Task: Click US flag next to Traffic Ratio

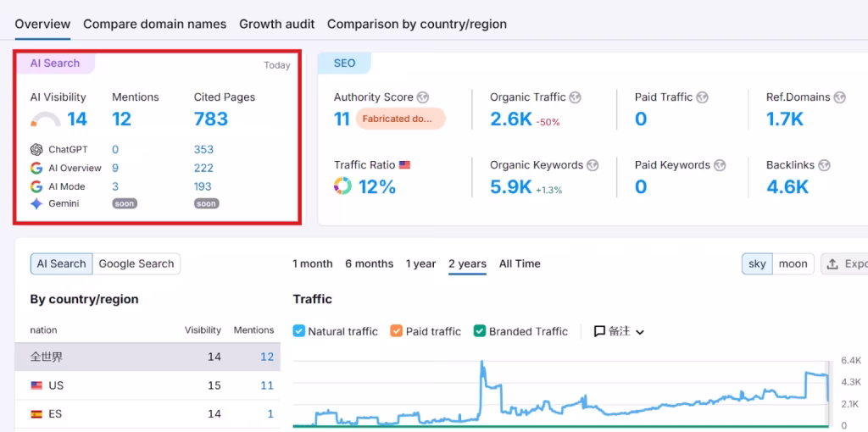Action: [x=404, y=165]
